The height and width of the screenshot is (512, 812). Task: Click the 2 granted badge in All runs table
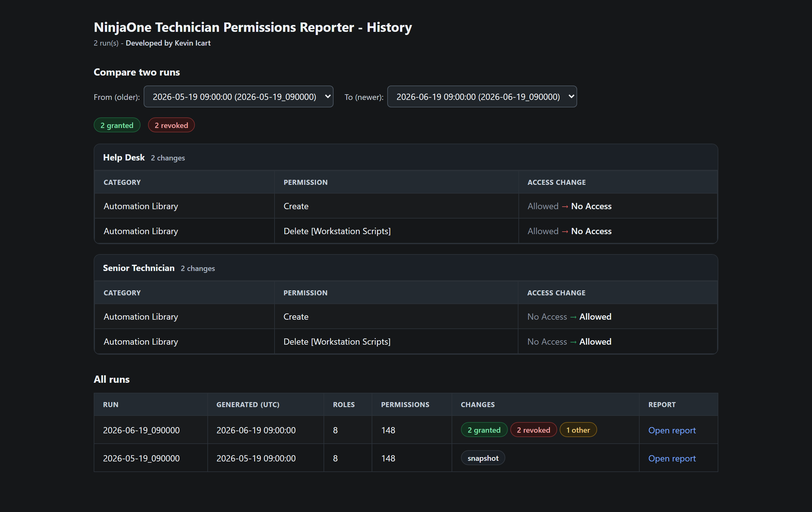pos(484,430)
